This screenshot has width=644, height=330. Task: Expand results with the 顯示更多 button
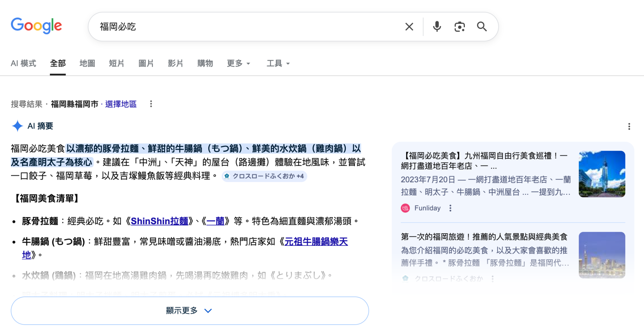pyautogui.click(x=190, y=311)
